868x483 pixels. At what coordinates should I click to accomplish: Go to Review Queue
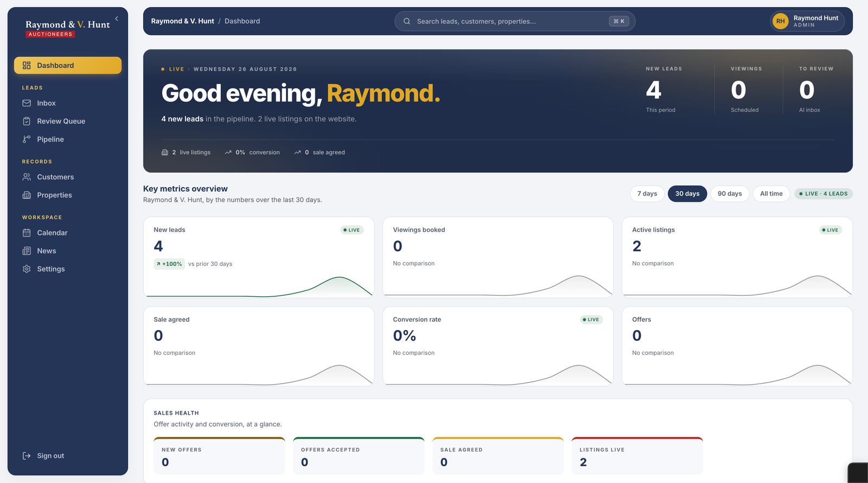(x=68, y=121)
